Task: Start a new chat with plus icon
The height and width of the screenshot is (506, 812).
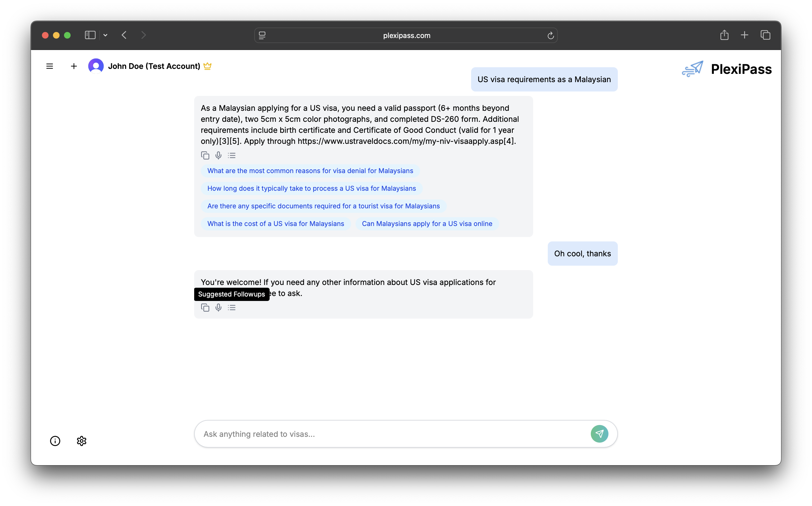Action: point(74,66)
